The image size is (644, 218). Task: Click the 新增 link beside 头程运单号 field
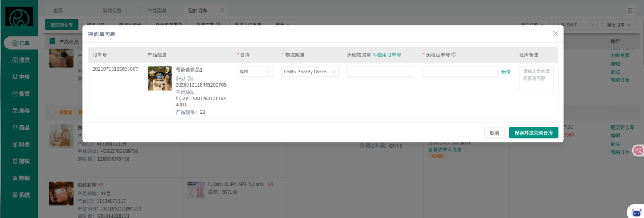[x=506, y=72]
